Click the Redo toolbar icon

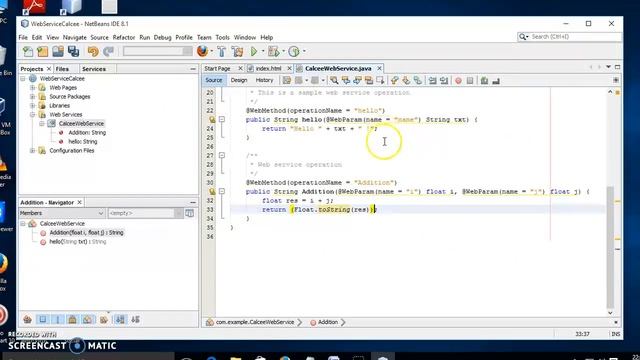108,51
